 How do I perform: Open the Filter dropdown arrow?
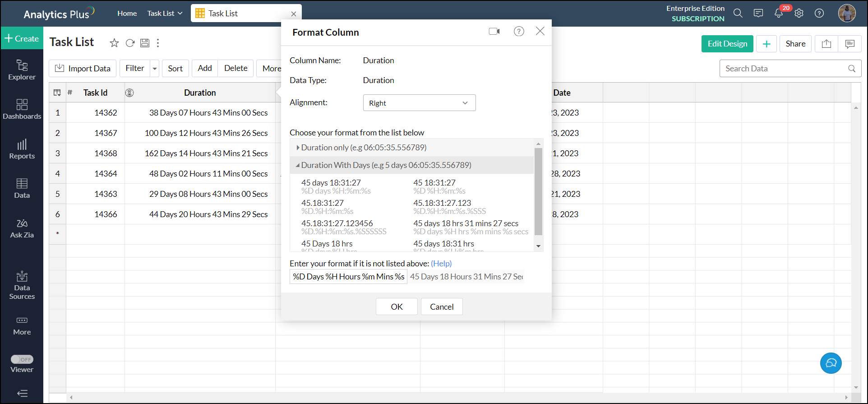[x=155, y=69]
